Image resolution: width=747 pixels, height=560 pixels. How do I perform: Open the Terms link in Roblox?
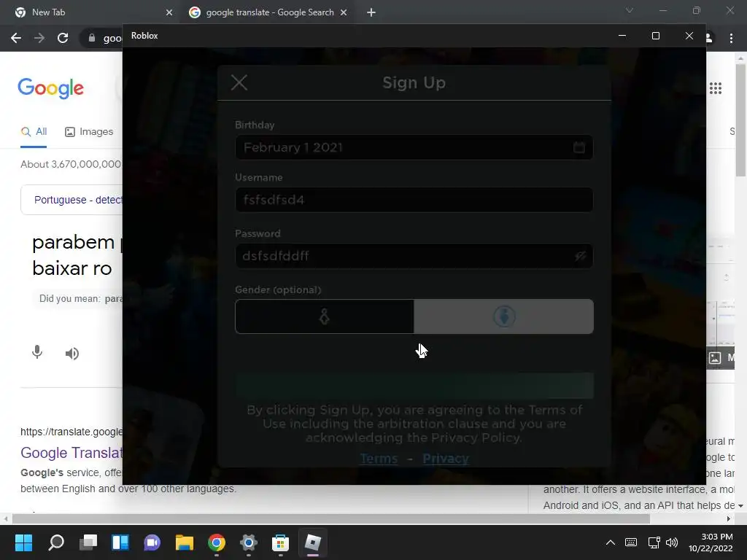[379, 459]
